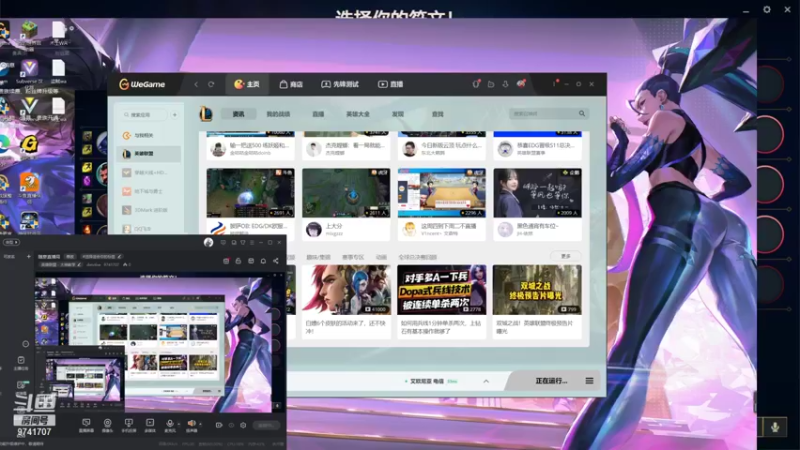Open the livestream thumbnail with 2296 viewers
800x450 pixels.
pos(441,193)
